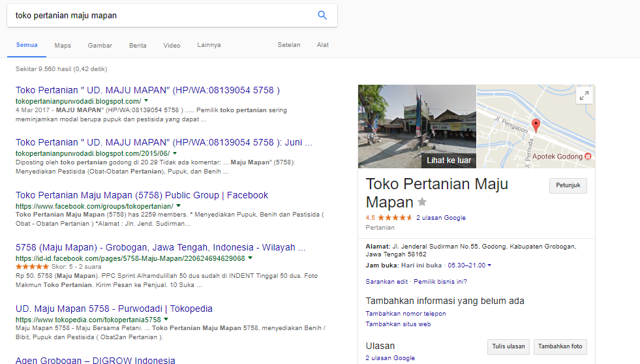Click the 'Tambahkan informasi yang belum ada' heading
The height and width of the screenshot is (364, 640).
point(445,301)
